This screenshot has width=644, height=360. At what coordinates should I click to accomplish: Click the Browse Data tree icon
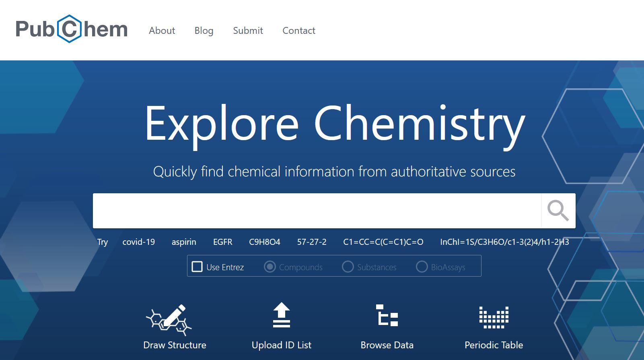[x=387, y=315]
